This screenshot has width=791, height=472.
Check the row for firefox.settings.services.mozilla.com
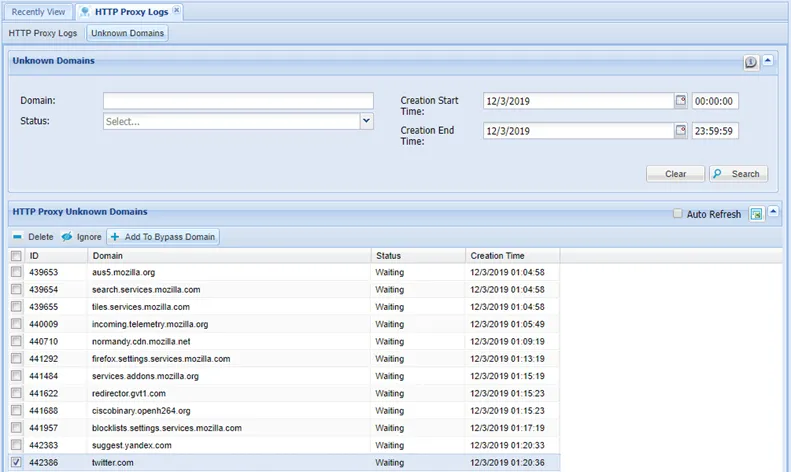16,358
